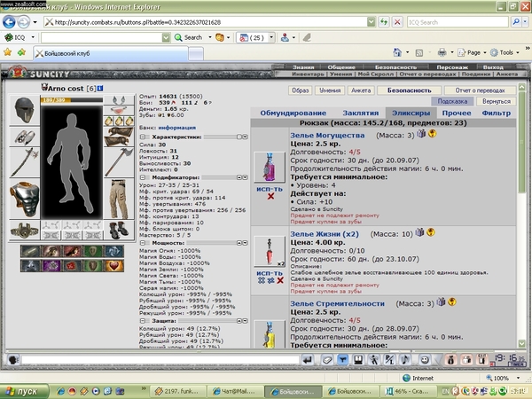Image resolution: width=532 pixels, height=399 pixels.
Task: Switch to the Обмундирование tab
Action: pos(293,113)
